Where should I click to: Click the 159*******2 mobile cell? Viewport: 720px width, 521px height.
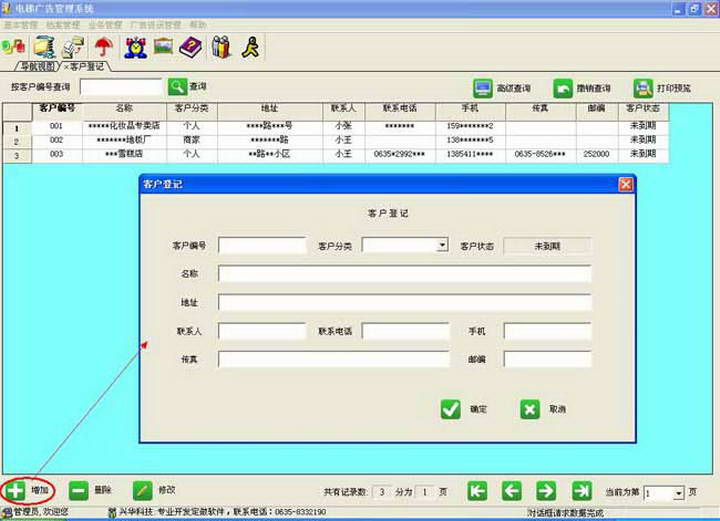[x=470, y=126]
